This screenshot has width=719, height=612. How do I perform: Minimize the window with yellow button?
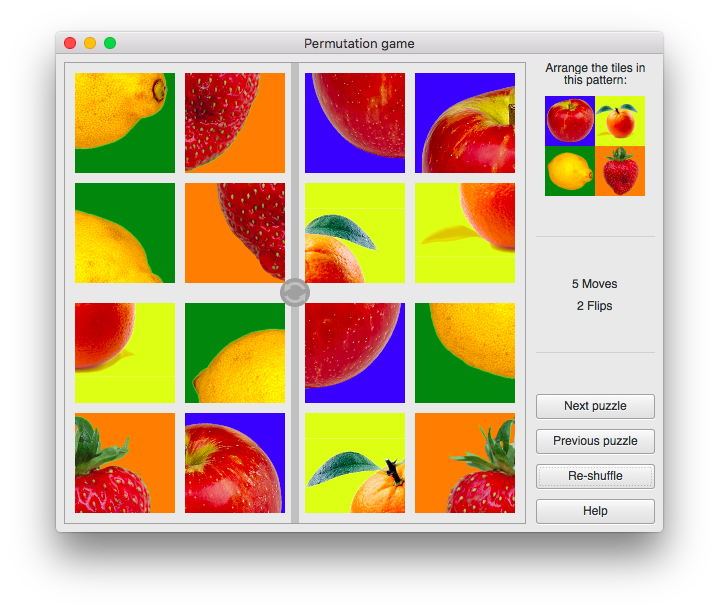pyautogui.click(x=90, y=43)
